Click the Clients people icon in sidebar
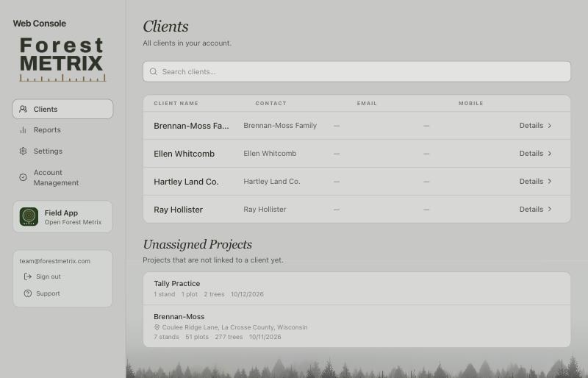This screenshot has width=588, height=378. (24, 109)
